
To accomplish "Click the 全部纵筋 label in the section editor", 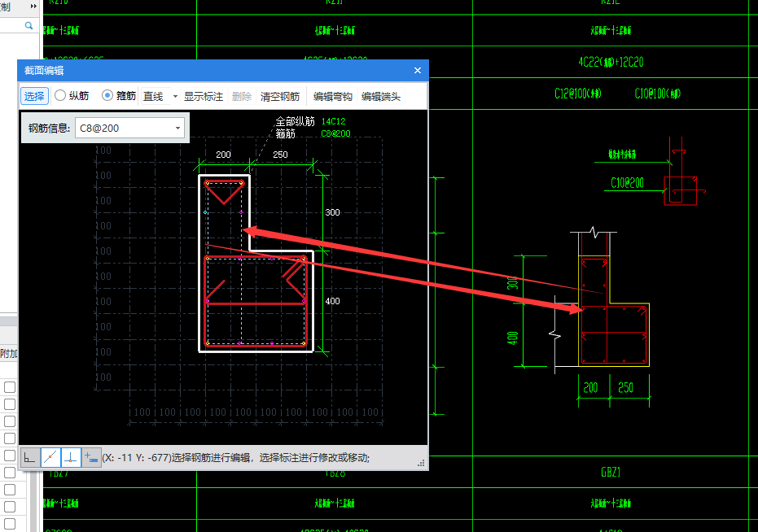I will (x=295, y=121).
